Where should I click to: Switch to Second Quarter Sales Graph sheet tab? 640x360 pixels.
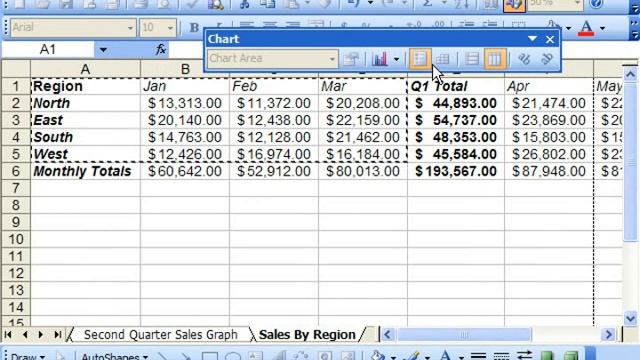pos(160,335)
